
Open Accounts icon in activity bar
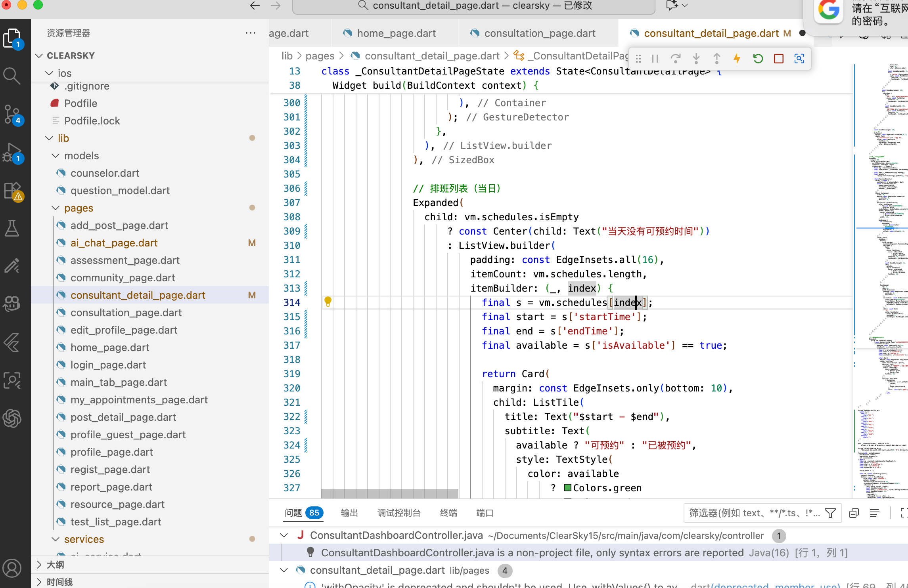tap(12, 568)
